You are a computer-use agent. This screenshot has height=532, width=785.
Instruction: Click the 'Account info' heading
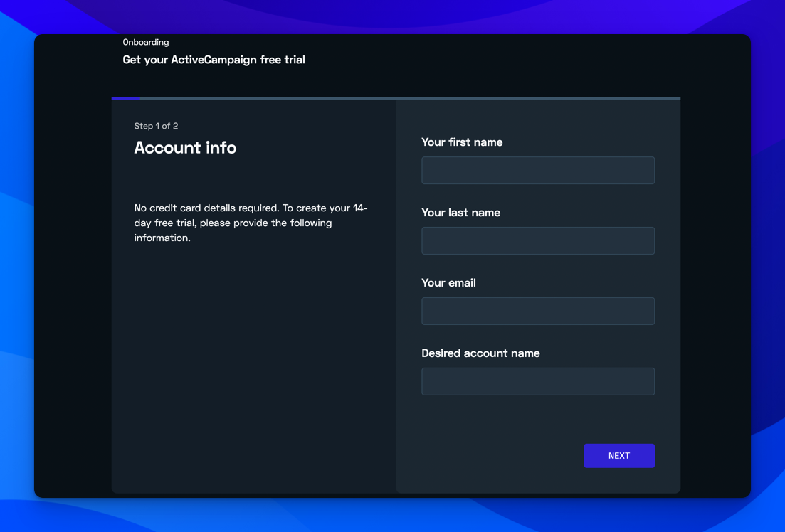pos(185,148)
